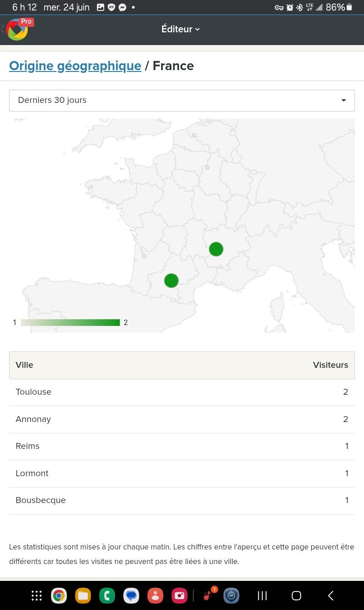
Task: Launch the green Phone app icon
Action: [107, 595]
